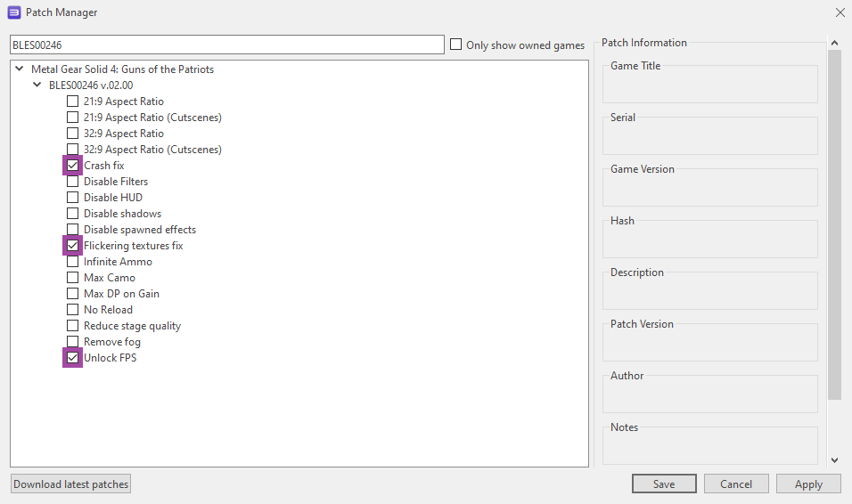
Task: Collapse Metal Gear Solid 4 tree node
Action: tap(20, 69)
